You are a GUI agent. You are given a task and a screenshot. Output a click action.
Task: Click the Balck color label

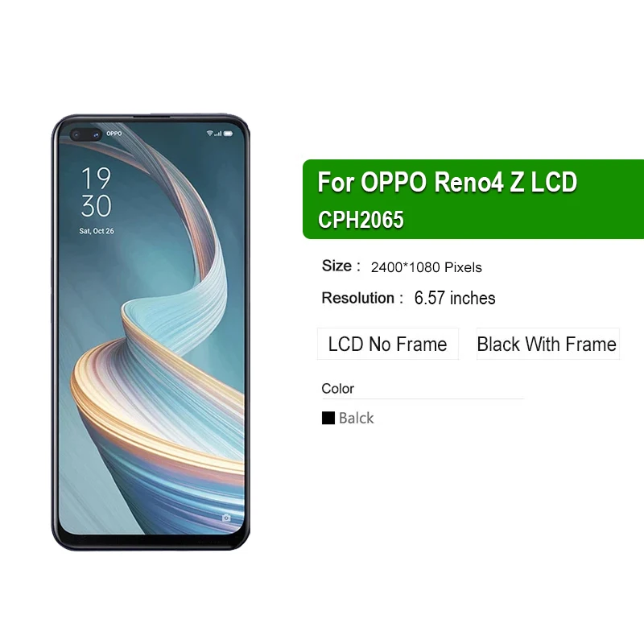point(356,418)
